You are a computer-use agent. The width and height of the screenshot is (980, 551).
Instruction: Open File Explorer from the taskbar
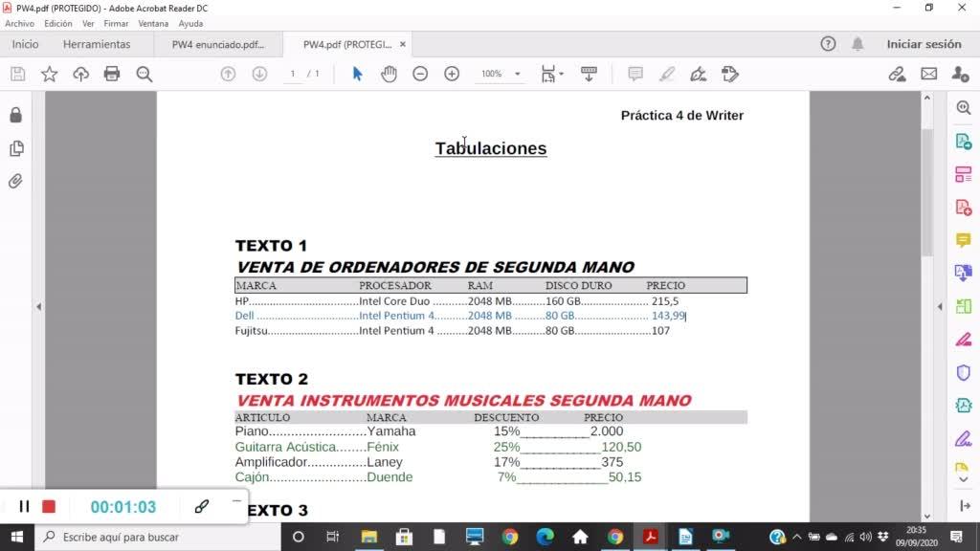pyautogui.click(x=368, y=537)
